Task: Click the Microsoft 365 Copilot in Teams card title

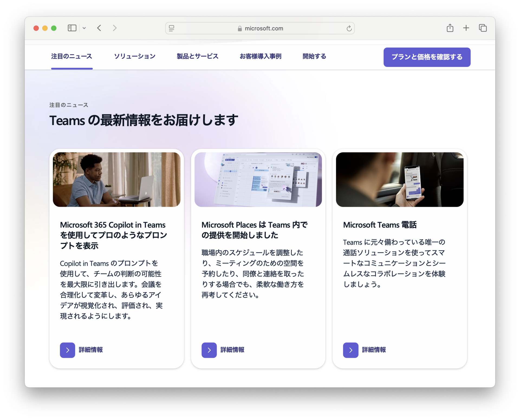Action: click(x=114, y=235)
